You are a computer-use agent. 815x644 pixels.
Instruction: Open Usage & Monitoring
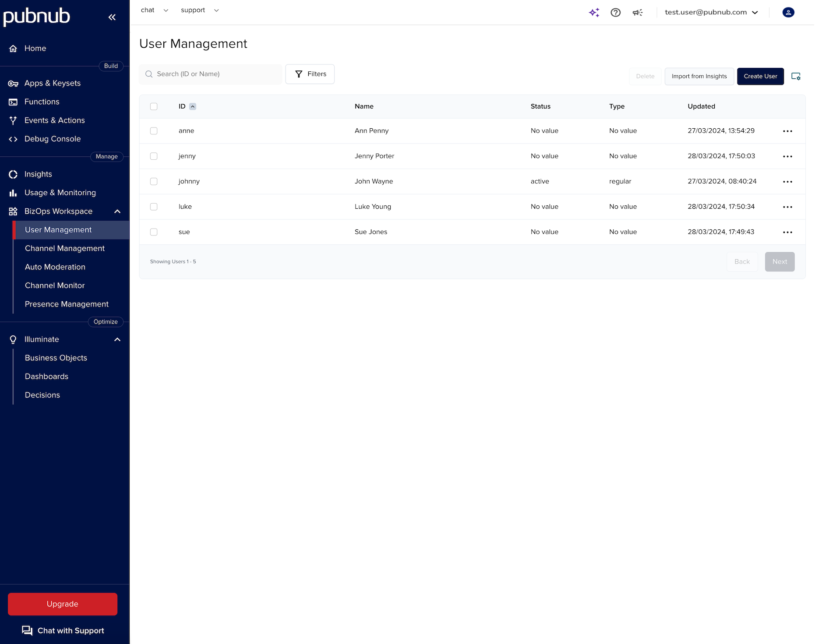click(60, 193)
